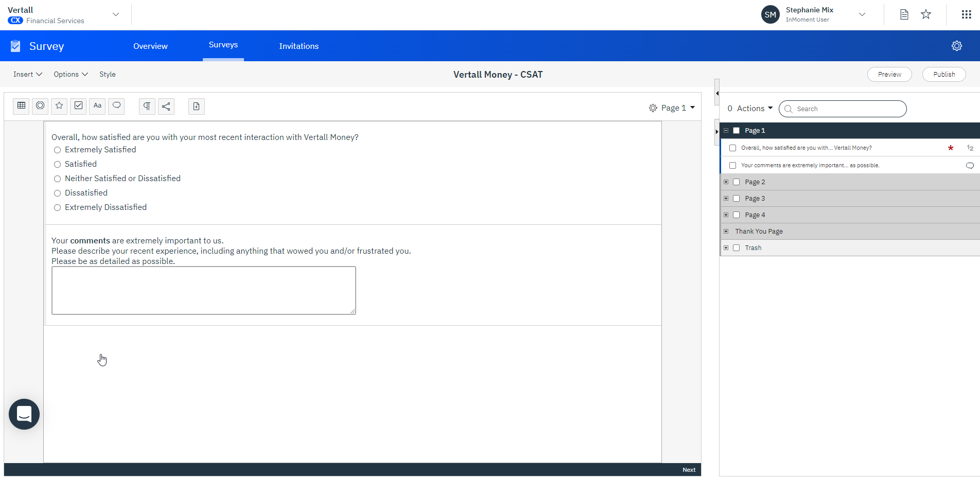This screenshot has width=980, height=478.
Task: Click the Preview button
Action: [889, 75]
